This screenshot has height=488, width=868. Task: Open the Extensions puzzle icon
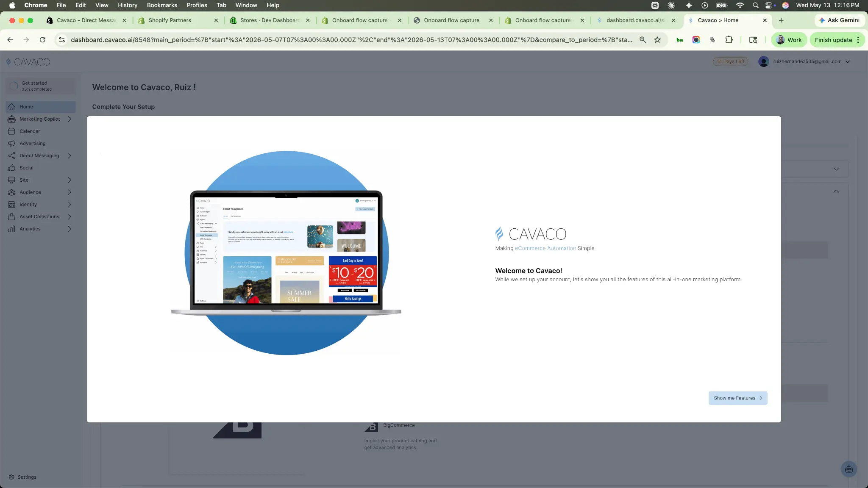pos(729,40)
